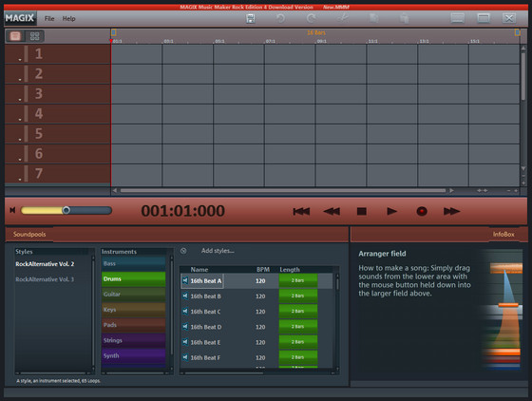Open track 5 dropdown arrow
This screenshot has height=401, width=532.
coord(20,140)
